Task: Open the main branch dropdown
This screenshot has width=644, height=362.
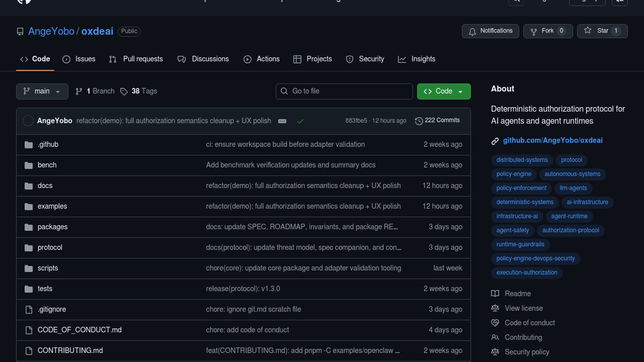Action: (42, 91)
